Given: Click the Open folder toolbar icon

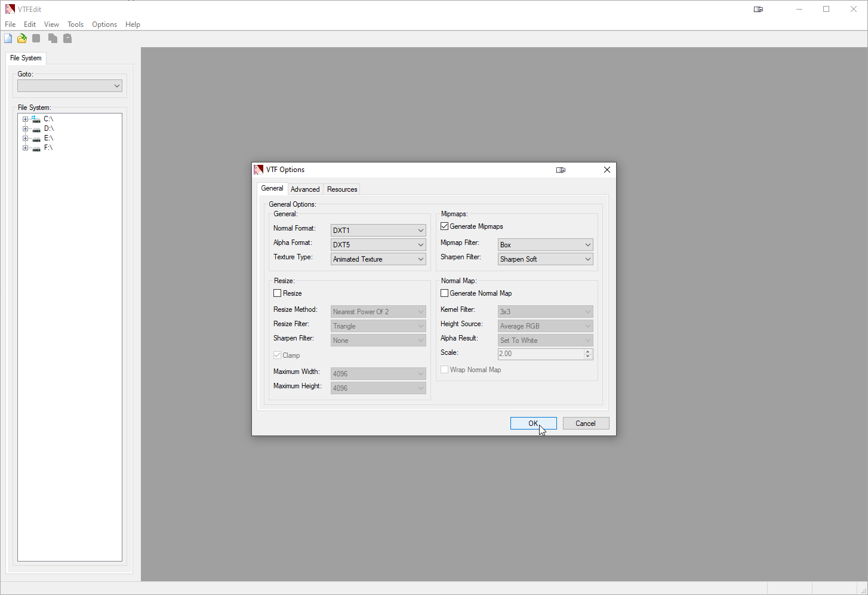Looking at the screenshot, I should pos(22,39).
